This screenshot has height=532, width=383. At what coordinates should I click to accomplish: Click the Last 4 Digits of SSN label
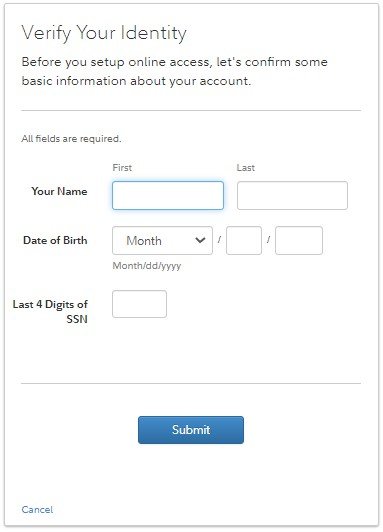coord(50,311)
